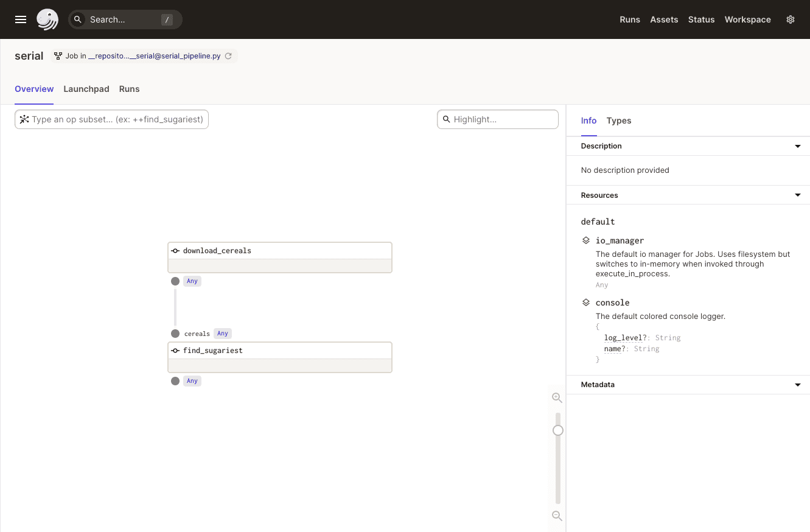Click the reload repository icon
The height and width of the screenshot is (532, 810).
(228, 56)
